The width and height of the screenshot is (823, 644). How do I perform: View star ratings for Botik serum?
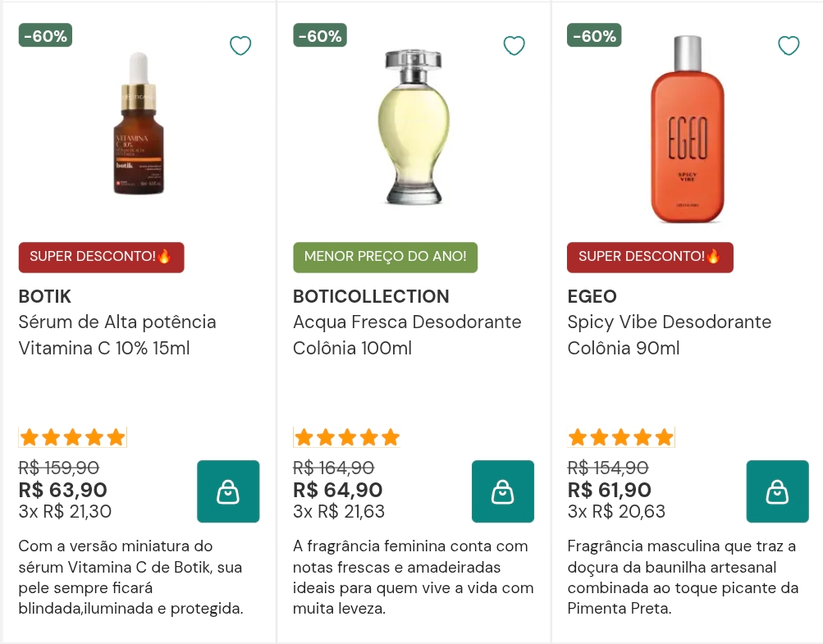coord(72,437)
